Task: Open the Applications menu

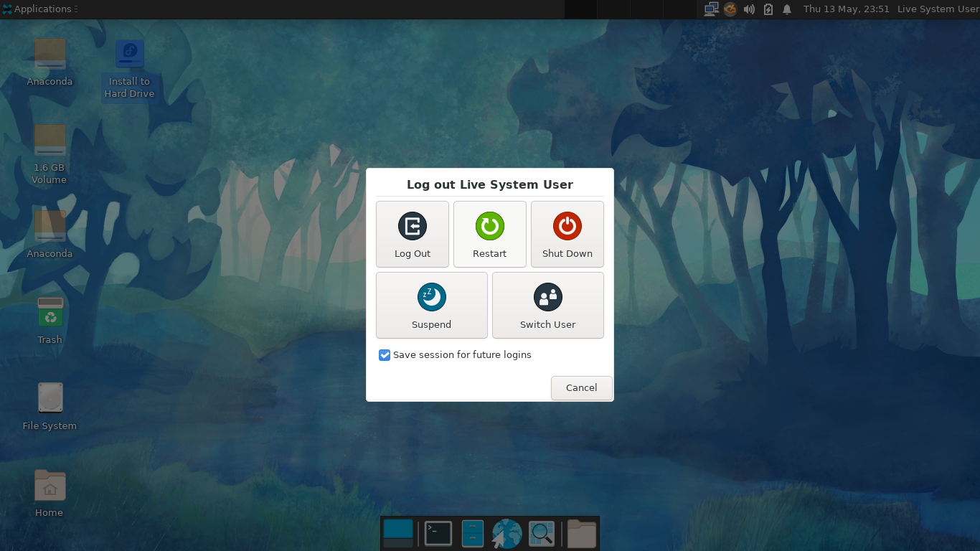Action: 38,9
